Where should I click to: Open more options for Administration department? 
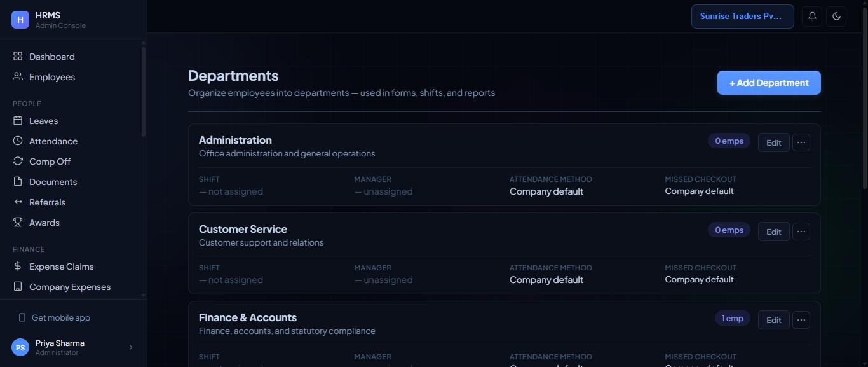pyautogui.click(x=801, y=142)
